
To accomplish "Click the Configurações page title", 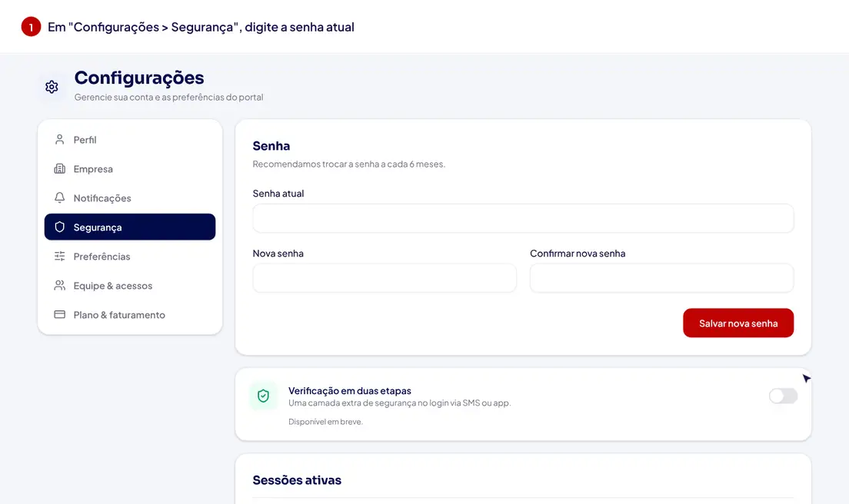I will click(x=139, y=78).
